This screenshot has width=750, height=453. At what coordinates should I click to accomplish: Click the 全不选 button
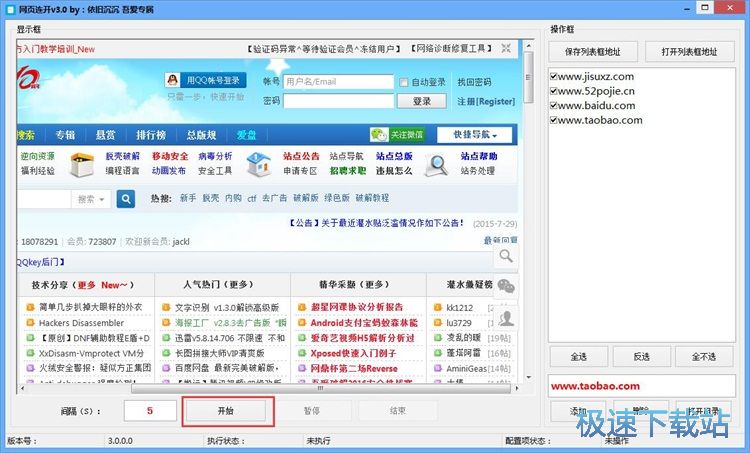pos(704,357)
